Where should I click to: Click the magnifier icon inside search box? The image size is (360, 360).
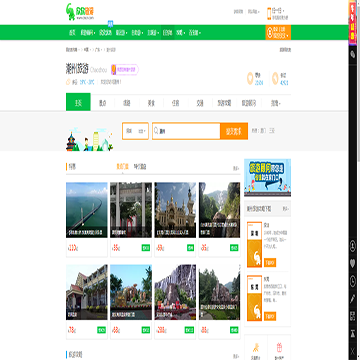pos(156,131)
